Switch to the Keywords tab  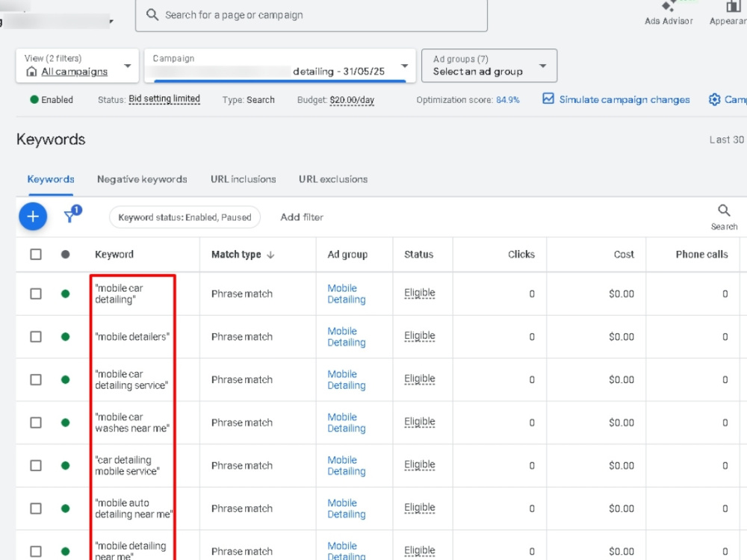[51, 179]
